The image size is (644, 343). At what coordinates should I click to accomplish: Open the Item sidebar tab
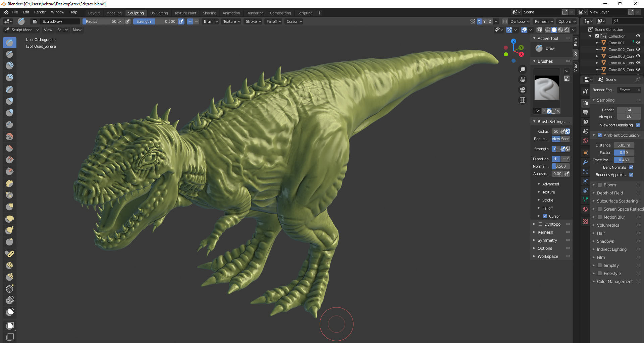click(x=576, y=42)
